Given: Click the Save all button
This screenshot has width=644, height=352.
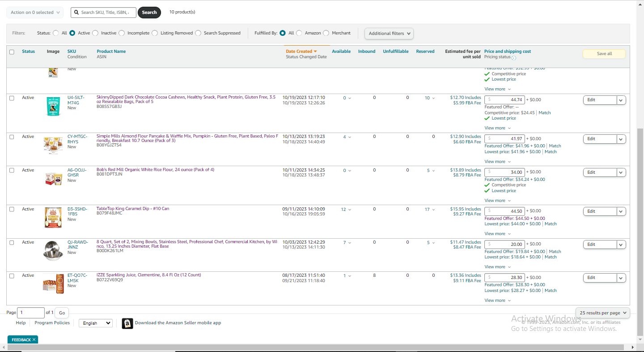Looking at the screenshot, I should pos(604,54).
